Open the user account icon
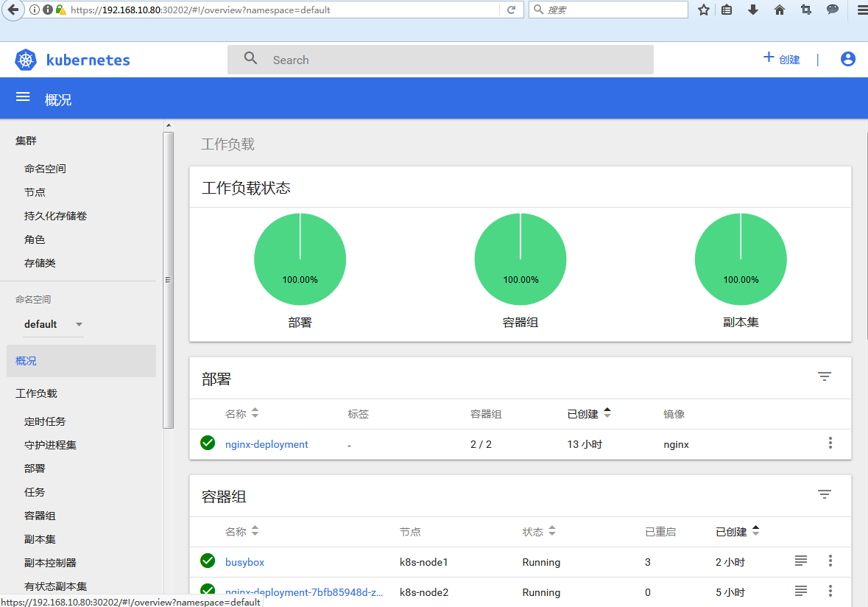The height and width of the screenshot is (607, 868). click(x=847, y=60)
